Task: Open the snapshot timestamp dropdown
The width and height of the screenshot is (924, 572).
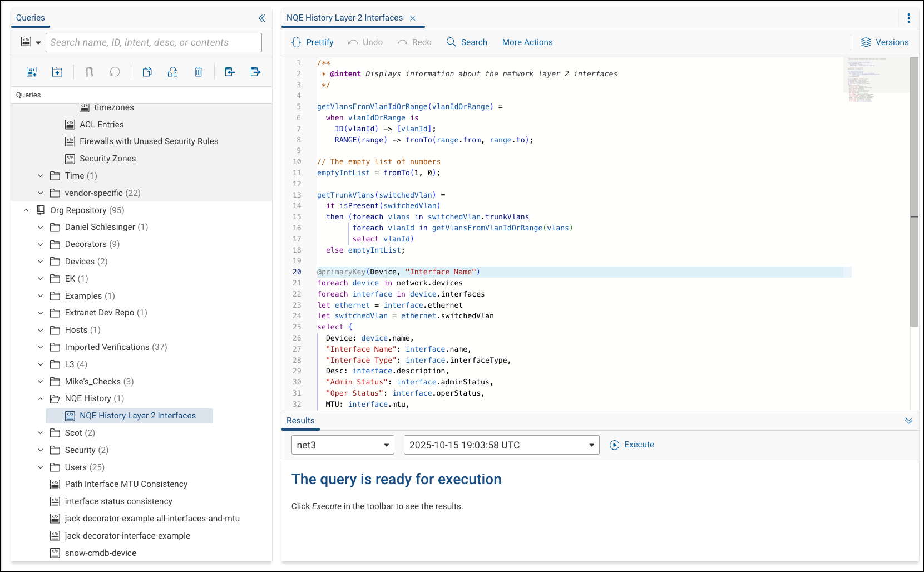Action: (590, 445)
